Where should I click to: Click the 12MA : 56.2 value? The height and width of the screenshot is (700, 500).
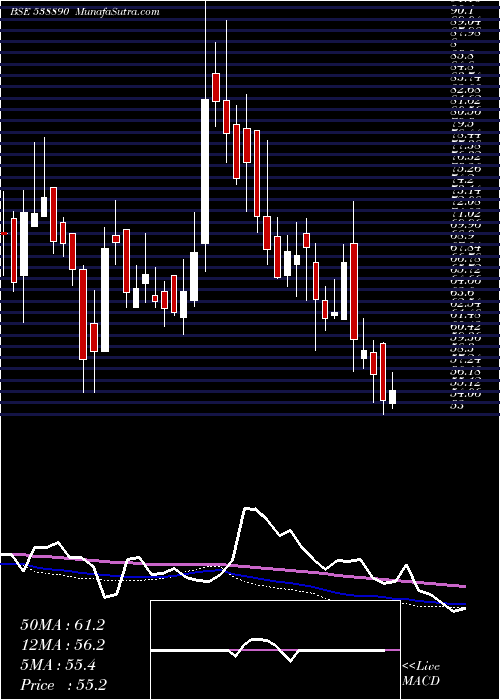[62, 645]
